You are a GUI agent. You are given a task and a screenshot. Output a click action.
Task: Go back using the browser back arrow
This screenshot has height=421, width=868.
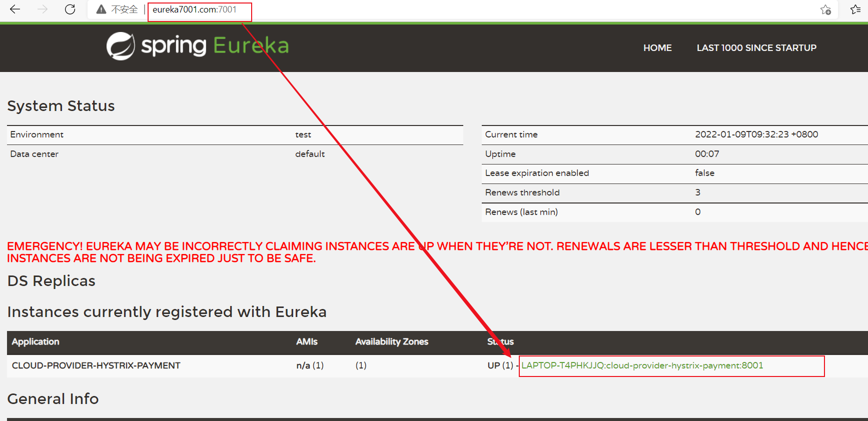(x=15, y=9)
